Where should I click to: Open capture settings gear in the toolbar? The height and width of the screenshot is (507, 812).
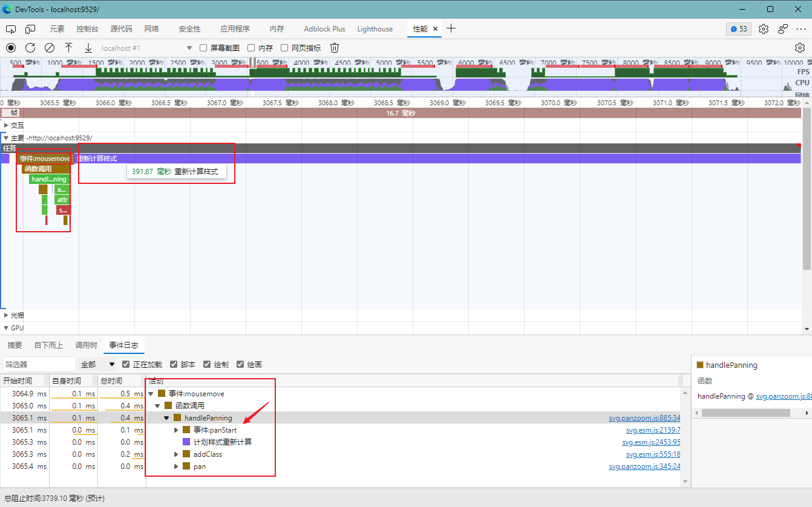point(800,48)
